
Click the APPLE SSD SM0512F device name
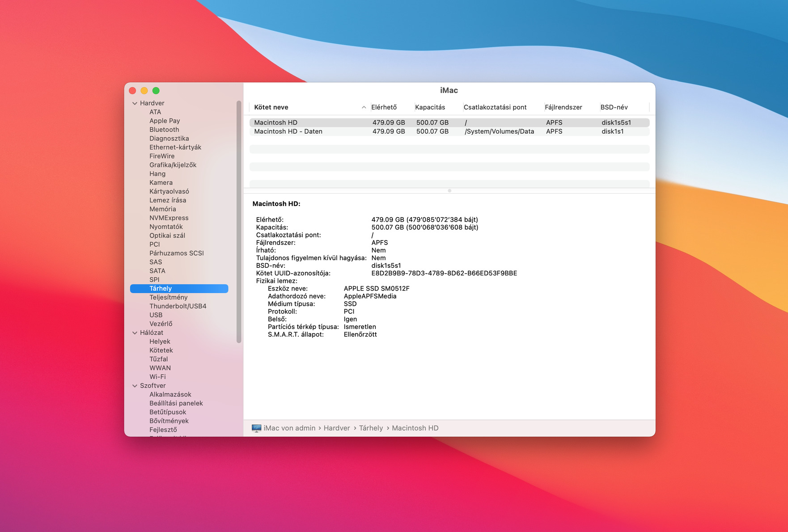(x=377, y=289)
